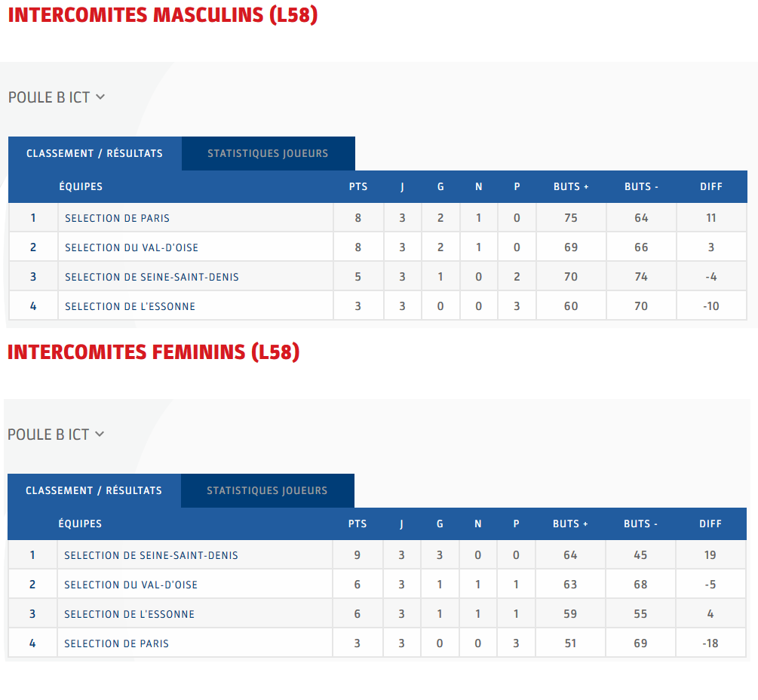Screen dimensions: 758x700
Task: Open Selection de l'Essonne in feminins table
Action: [130, 615]
